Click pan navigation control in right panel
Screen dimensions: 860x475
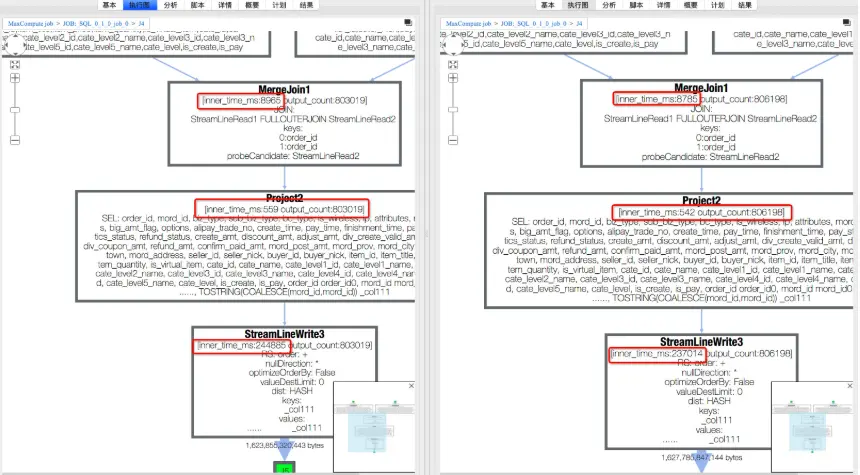[453, 44]
